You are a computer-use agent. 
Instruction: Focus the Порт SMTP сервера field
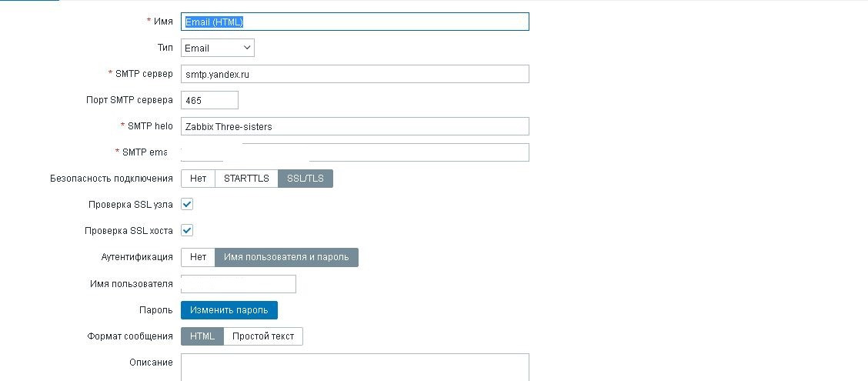tap(209, 100)
